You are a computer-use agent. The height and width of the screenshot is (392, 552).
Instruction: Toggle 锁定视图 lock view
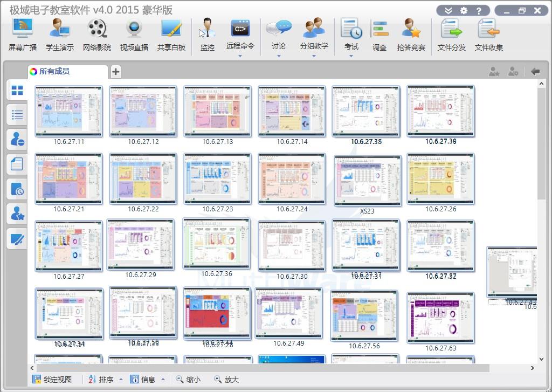52,380
